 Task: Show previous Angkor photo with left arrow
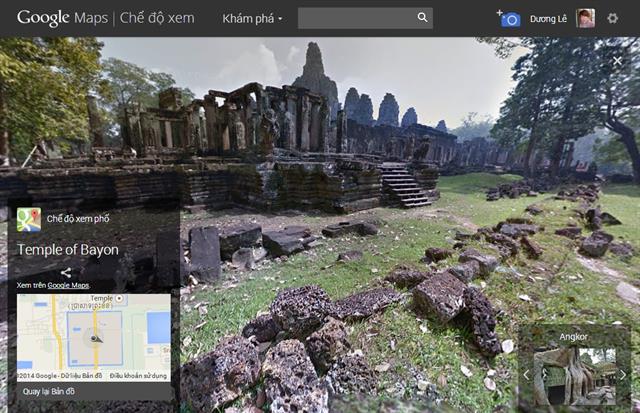click(526, 375)
